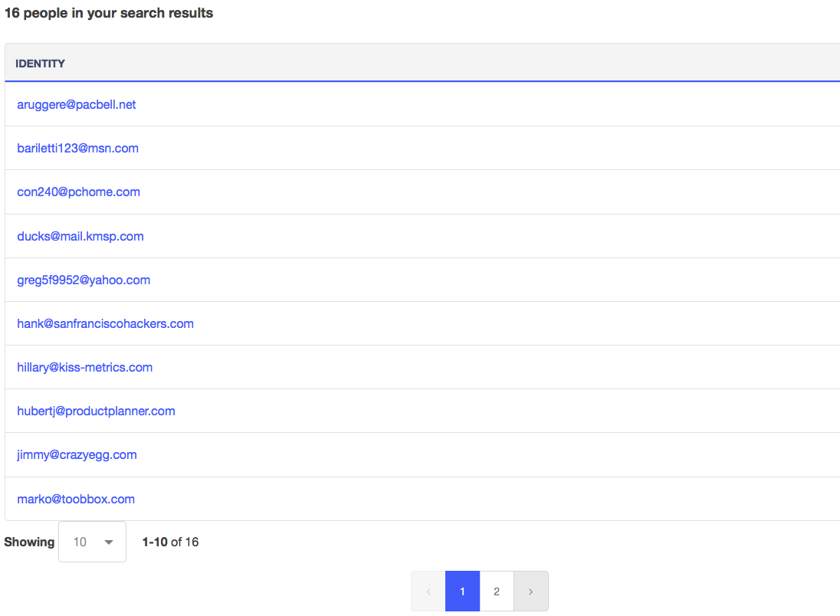Go to page 2 of results

497,591
